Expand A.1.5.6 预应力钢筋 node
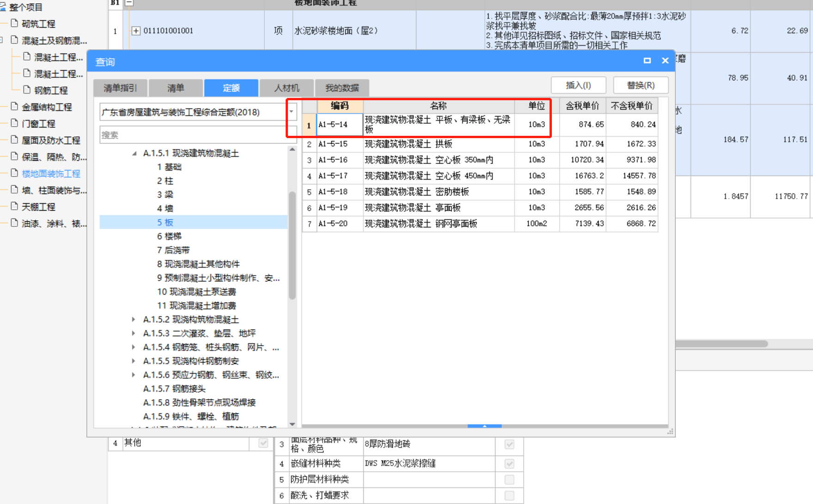This screenshot has height=504, width=813. pyautogui.click(x=134, y=375)
